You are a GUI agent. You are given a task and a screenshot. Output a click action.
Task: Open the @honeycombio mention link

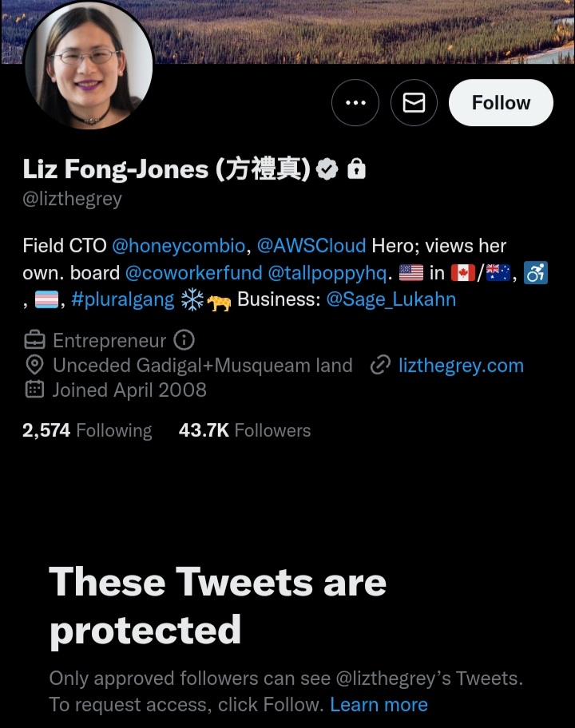[179, 246]
